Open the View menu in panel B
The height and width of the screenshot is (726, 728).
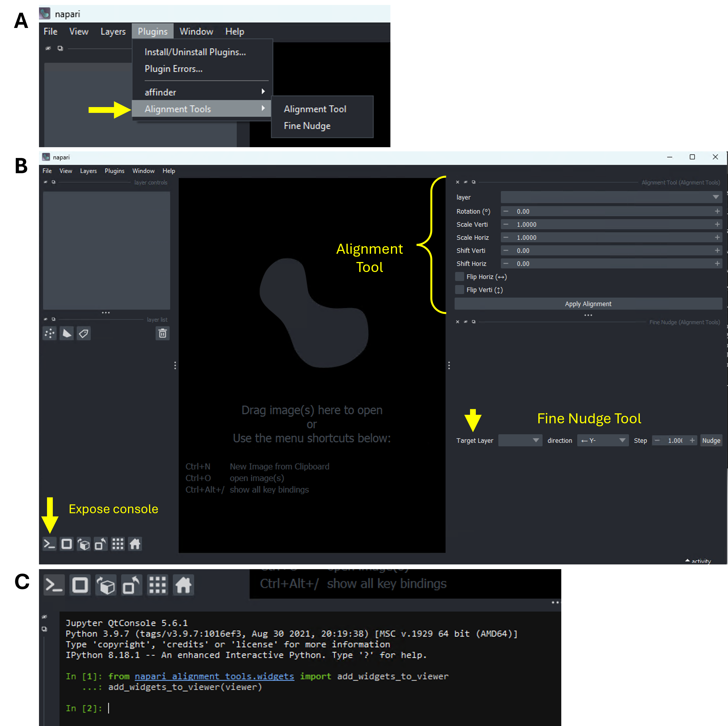tap(66, 171)
